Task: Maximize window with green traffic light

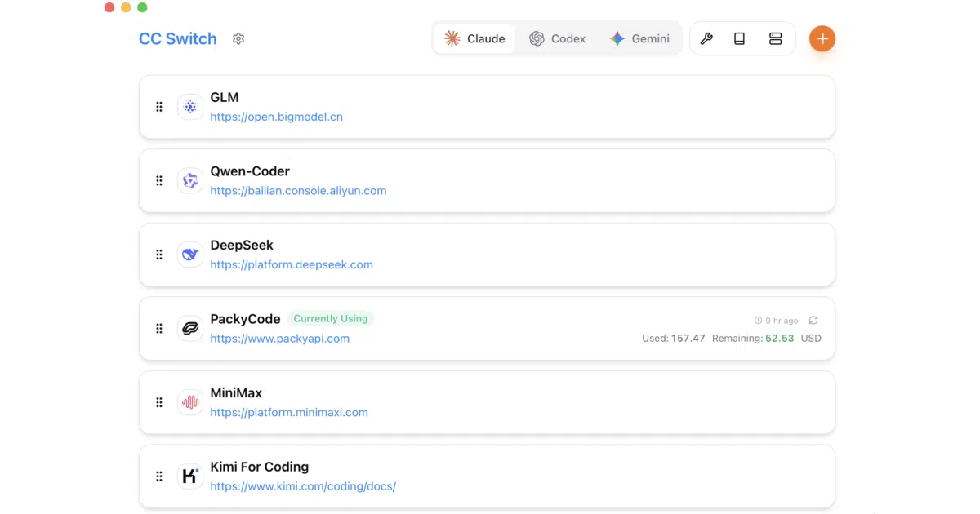Action: [142, 7]
